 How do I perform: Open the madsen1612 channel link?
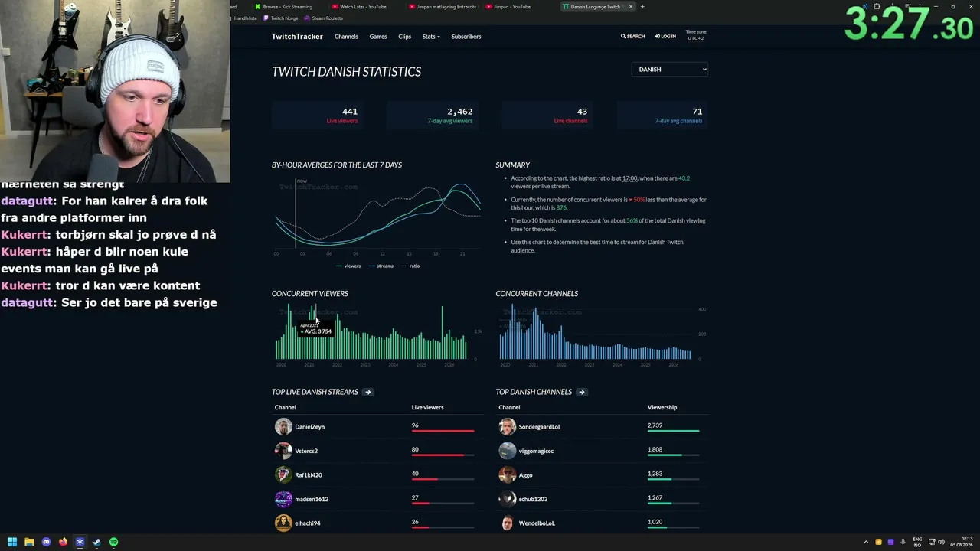pyautogui.click(x=312, y=499)
